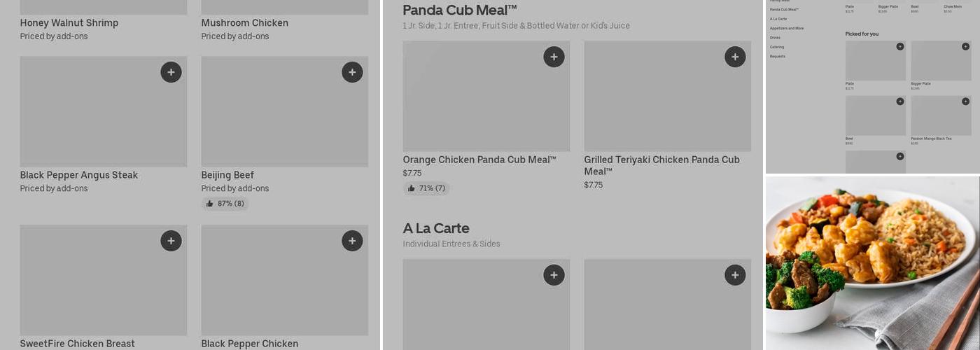Add Black Pepper Chicken to cart

click(352, 241)
